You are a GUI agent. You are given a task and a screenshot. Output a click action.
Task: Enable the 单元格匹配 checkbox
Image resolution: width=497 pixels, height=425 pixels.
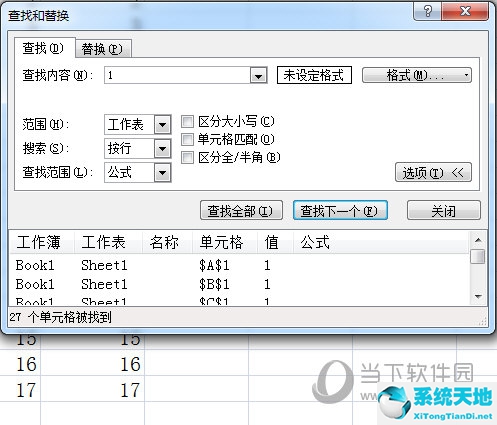(187, 139)
